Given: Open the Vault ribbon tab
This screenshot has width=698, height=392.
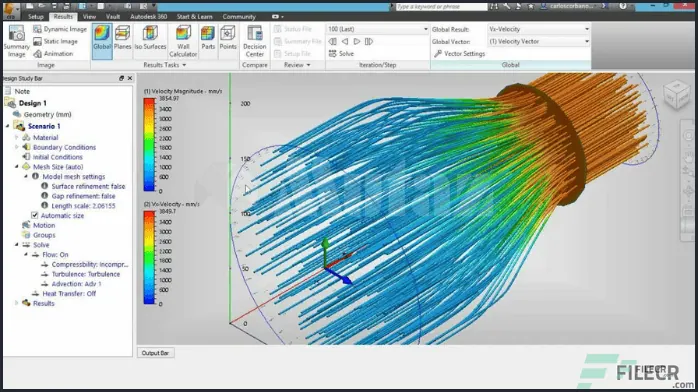Looking at the screenshot, I should (113, 16).
